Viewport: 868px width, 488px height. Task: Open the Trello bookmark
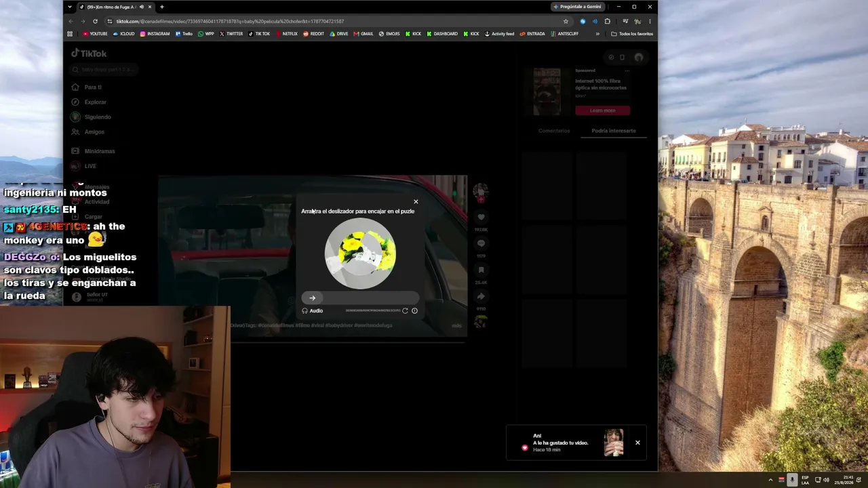tap(184, 33)
